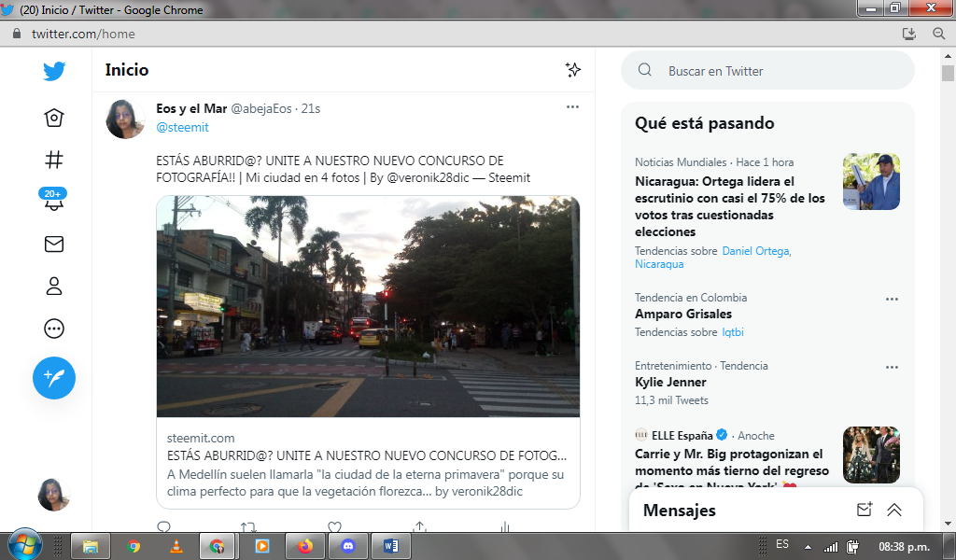Open Discord from the Windows taskbar

[348, 546]
